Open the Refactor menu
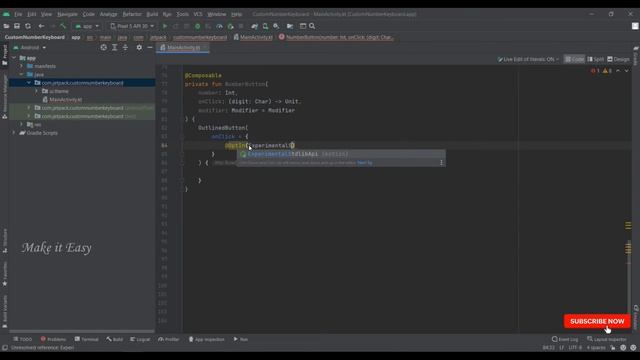Viewport: 640px width, 360px height. pyautogui.click(x=132, y=14)
